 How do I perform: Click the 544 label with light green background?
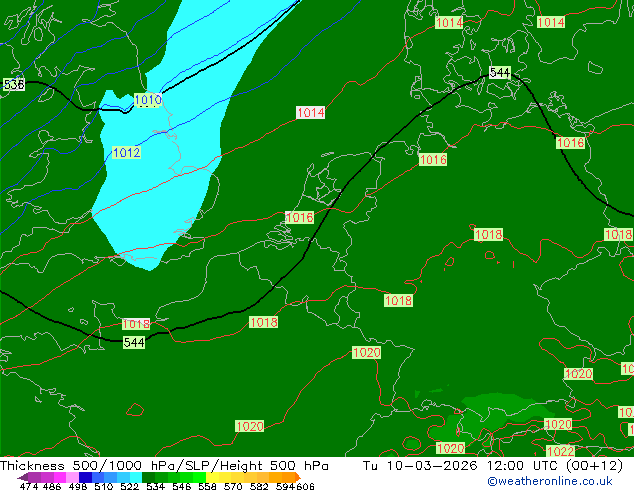pyautogui.click(x=134, y=342)
